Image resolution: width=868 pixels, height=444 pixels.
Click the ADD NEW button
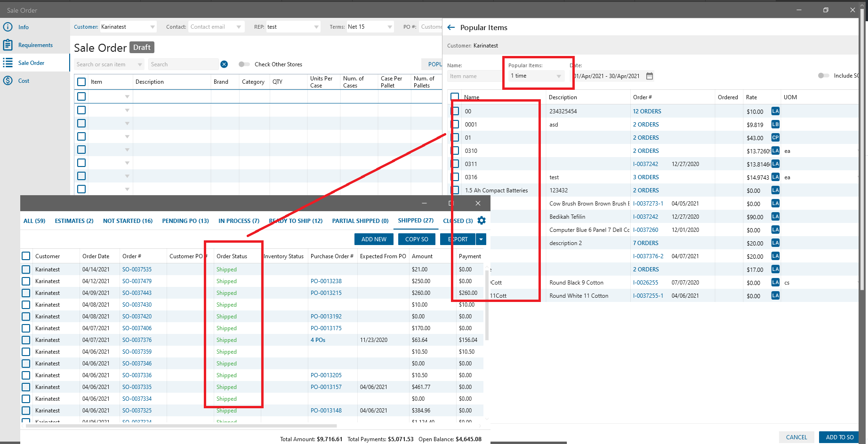pyautogui.click(x=374, y=239)
